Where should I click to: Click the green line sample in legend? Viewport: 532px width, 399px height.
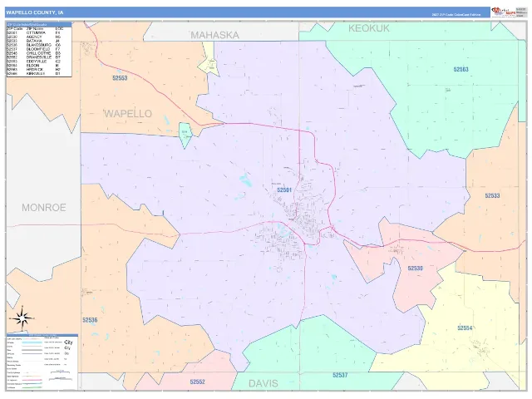pyautogui.click(x=32, y=387)
